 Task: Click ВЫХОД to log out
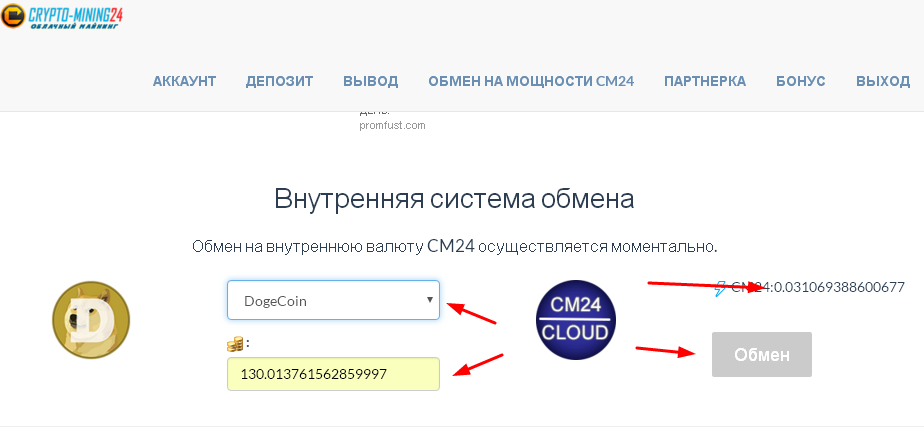click(x=883, y=81)
